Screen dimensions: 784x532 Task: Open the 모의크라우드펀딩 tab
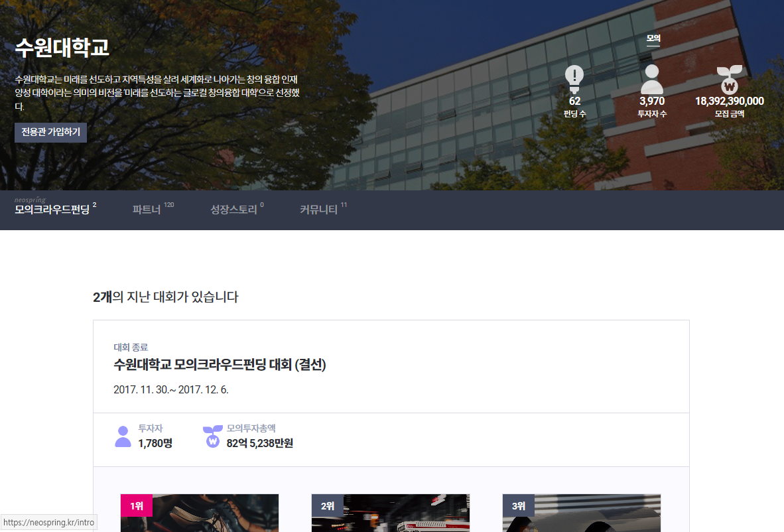tap(52, 210)
